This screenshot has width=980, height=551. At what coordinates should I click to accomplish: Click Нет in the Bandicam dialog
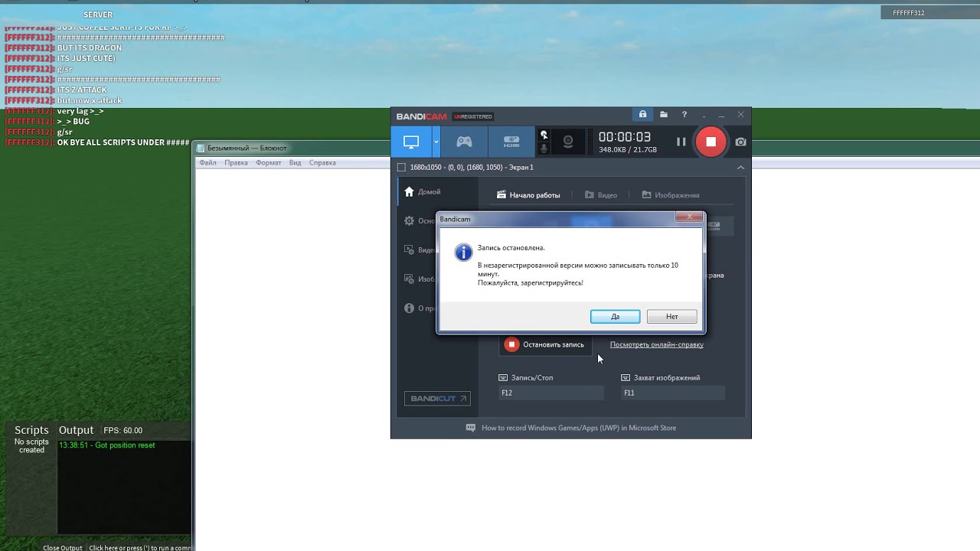pyautogui.click(x=671, y=317)
